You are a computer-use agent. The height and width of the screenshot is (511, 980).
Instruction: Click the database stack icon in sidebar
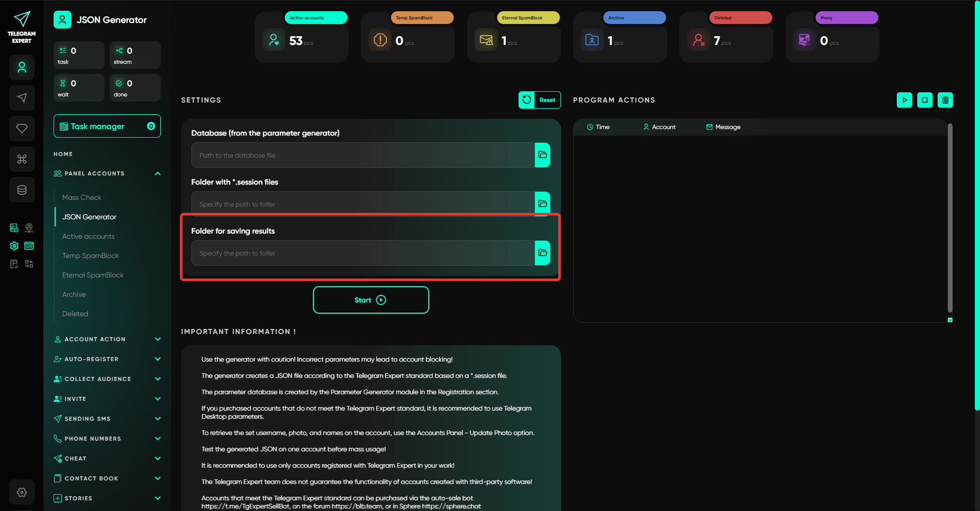coord(21,190)
